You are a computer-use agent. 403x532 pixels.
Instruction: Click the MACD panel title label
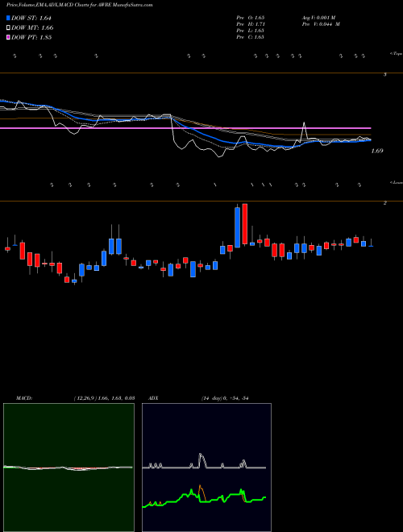[24, 398]
